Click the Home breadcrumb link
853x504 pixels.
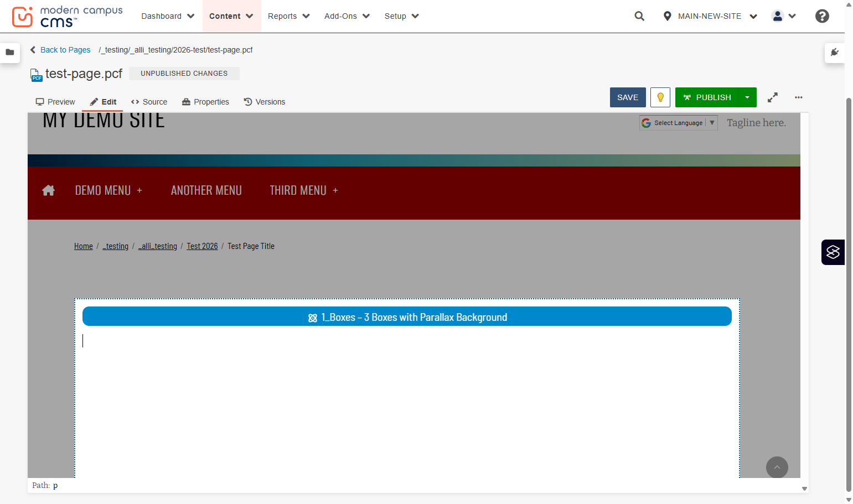[84, 246]
